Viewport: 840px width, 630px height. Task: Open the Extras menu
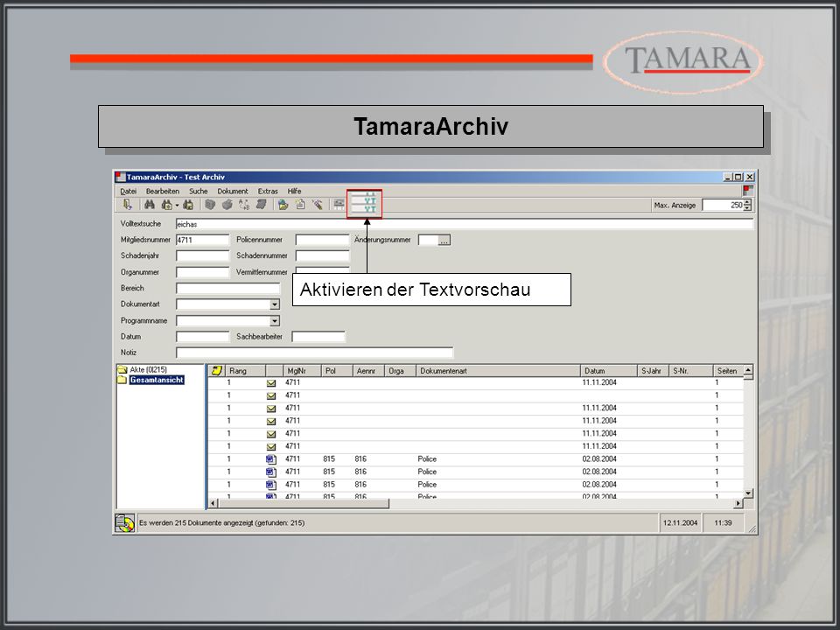268,192
